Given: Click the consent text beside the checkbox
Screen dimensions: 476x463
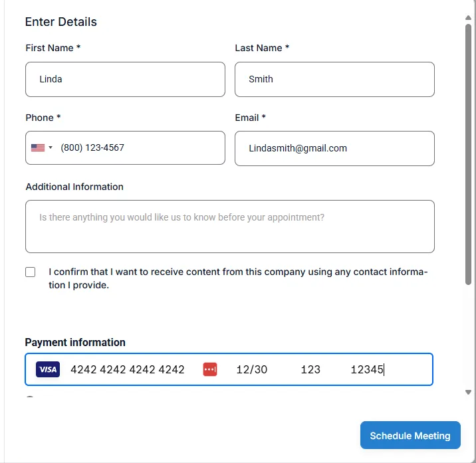Looking at the screenshot, I should tap(238, 279).
